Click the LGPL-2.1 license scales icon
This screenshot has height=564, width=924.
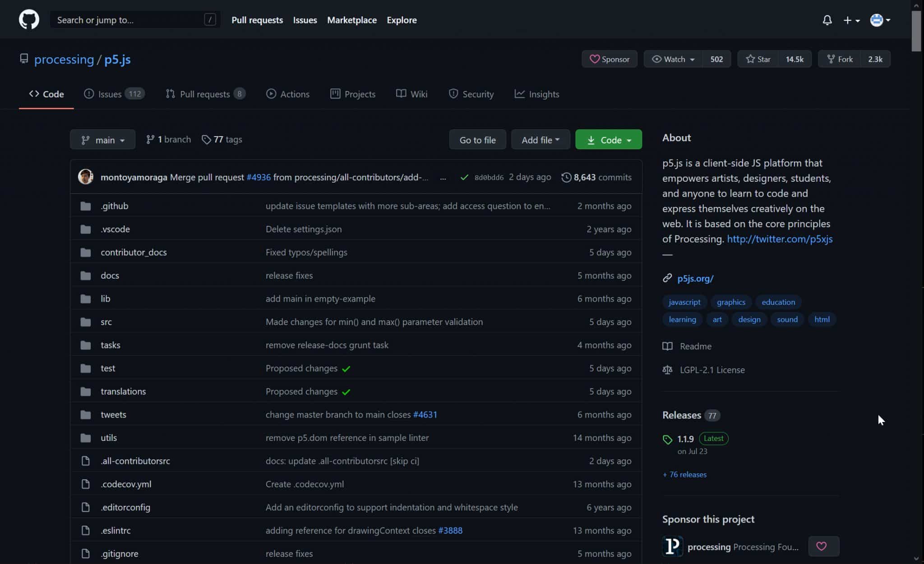[667, 370]
